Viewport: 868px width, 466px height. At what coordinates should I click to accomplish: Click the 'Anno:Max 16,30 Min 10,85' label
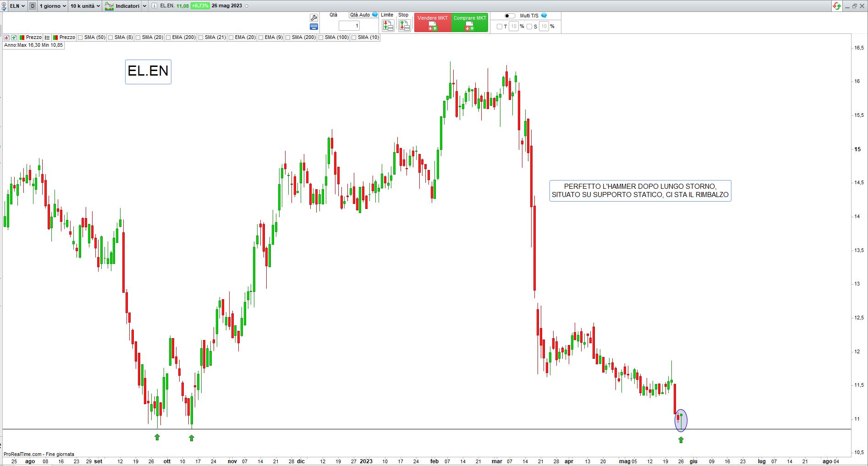(33, 45)
